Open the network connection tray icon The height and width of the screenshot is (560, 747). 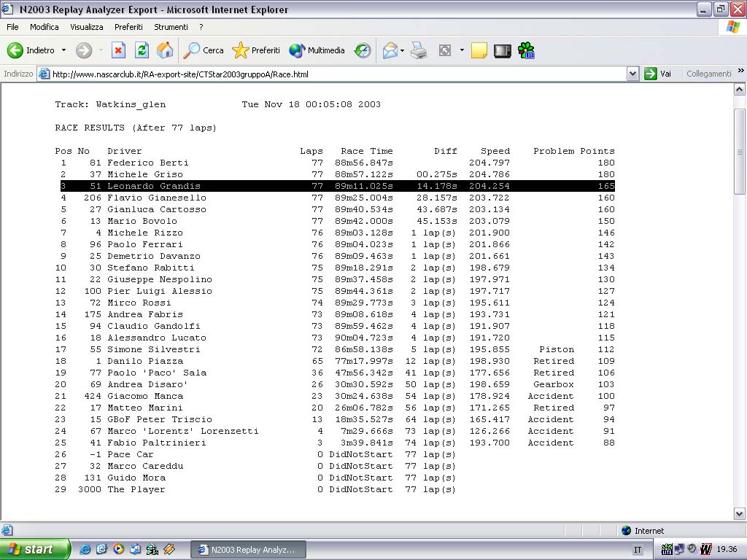pos(679,549)
